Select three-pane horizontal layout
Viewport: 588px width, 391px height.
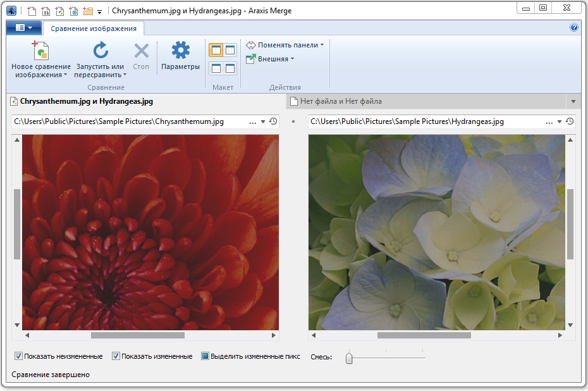[230, 68]
